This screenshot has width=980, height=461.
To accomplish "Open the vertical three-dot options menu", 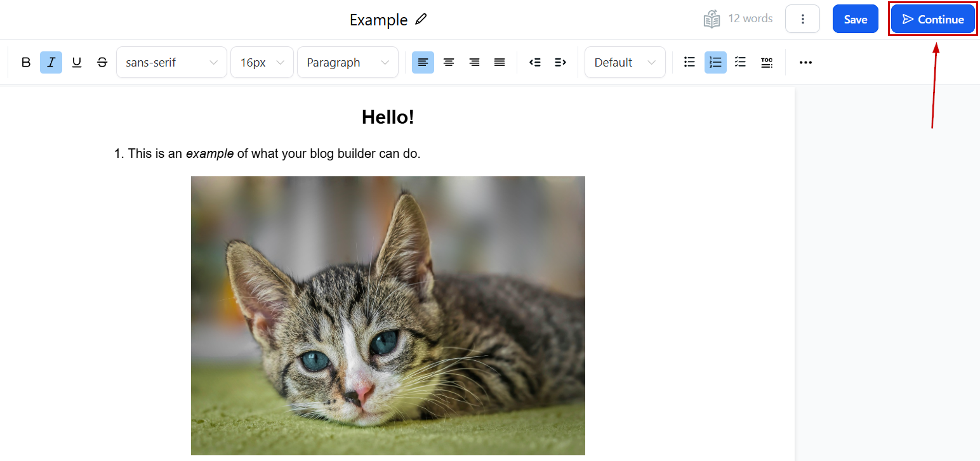I will [x=803, y=19].
